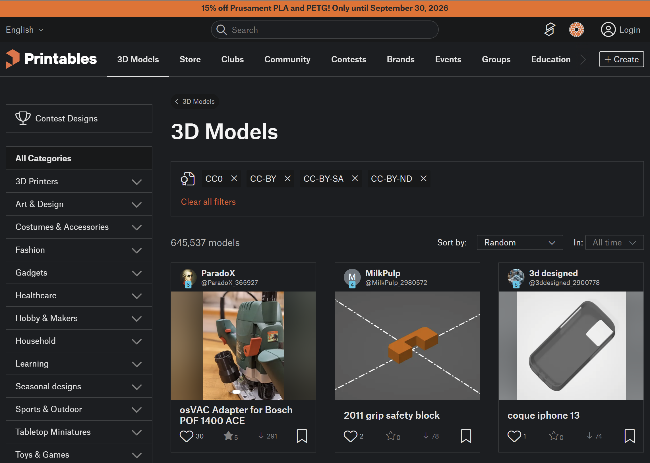650x463 pixels.
Task: Open the All time period dropdown
Action: click(614, 242)
